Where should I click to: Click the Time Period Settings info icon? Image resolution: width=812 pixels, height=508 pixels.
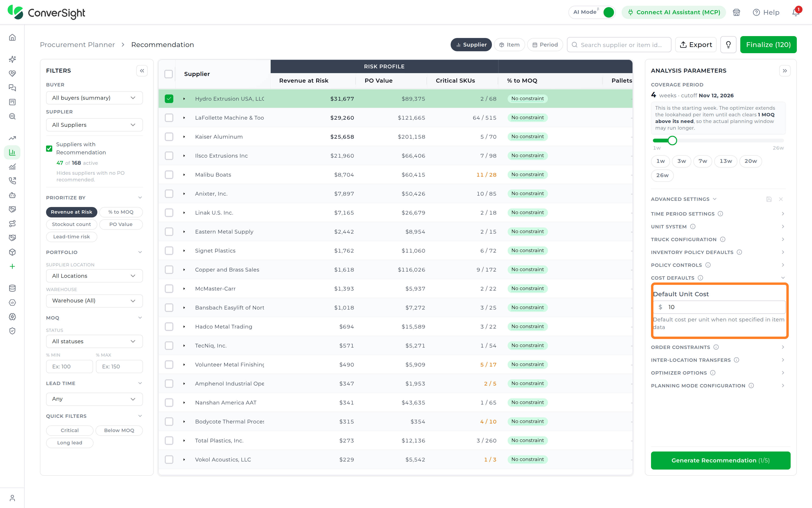coord(720,214)
